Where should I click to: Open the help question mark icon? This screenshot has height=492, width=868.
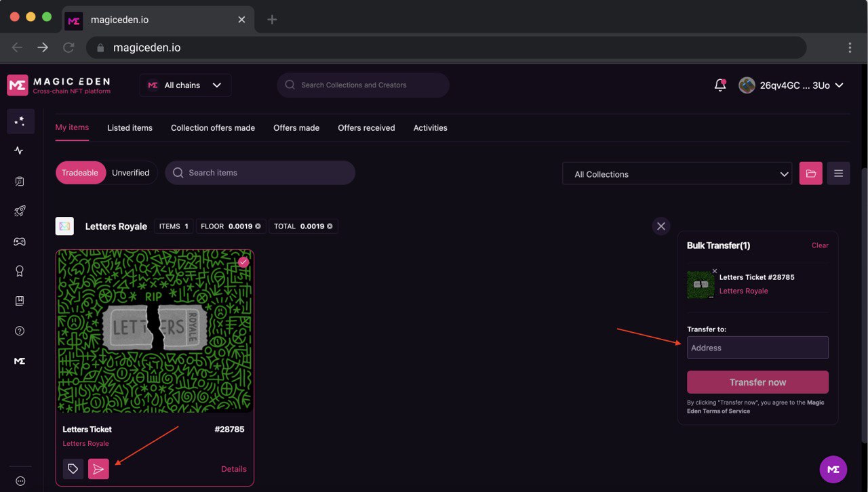[x=20, y=331]
